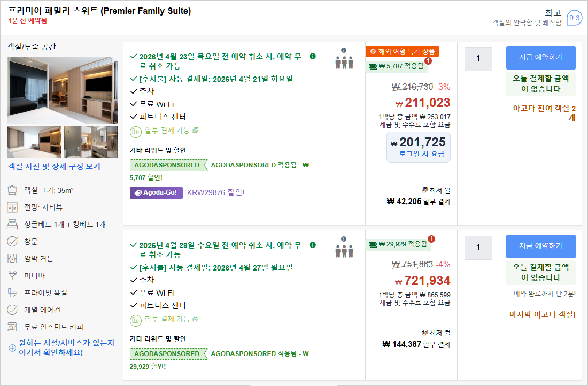Click the info icon above first offer's occupancy
Image resolution: width=588 pixels, height=386 pixels.
(x=344, y=50)
